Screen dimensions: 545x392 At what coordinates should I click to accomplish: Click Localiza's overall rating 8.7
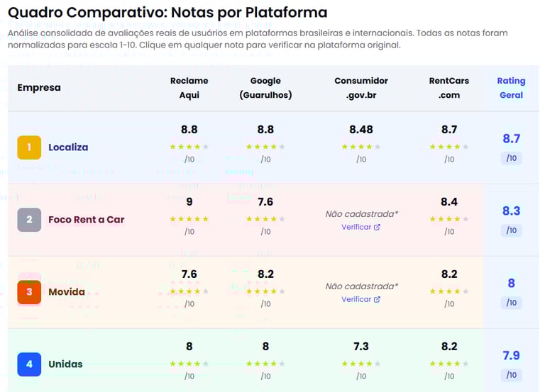point(511,139)
